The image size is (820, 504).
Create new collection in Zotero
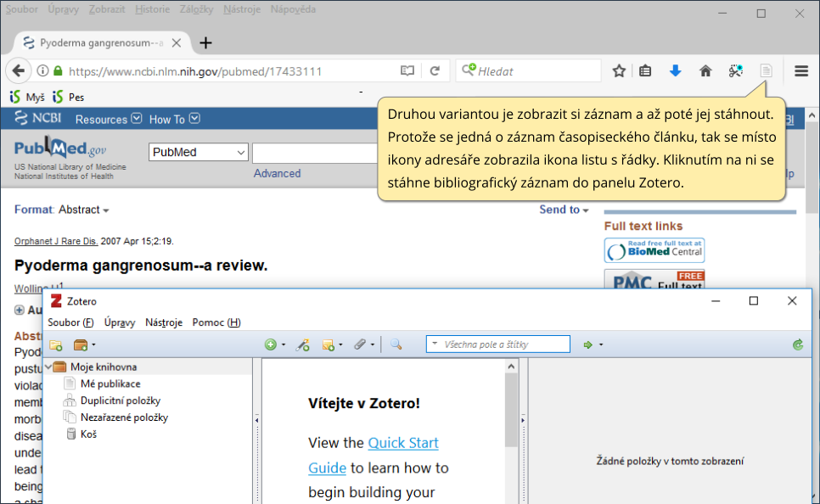click(x=56, y=345)
